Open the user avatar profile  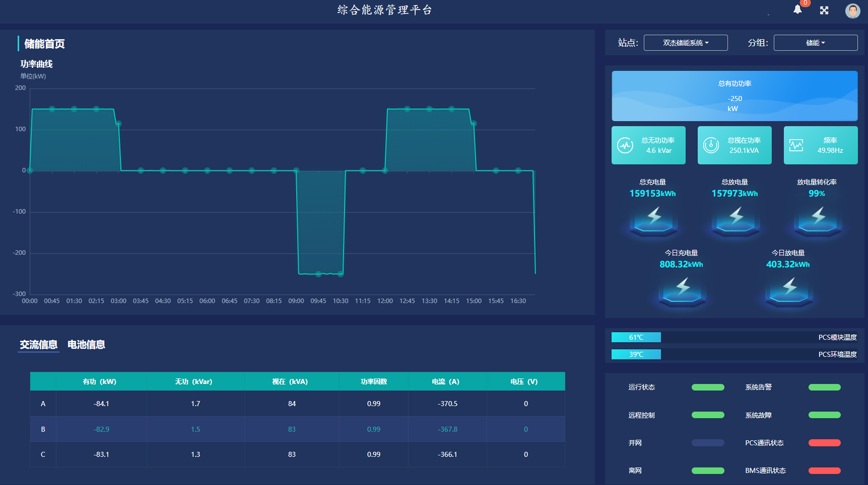(x=852, y=11)
